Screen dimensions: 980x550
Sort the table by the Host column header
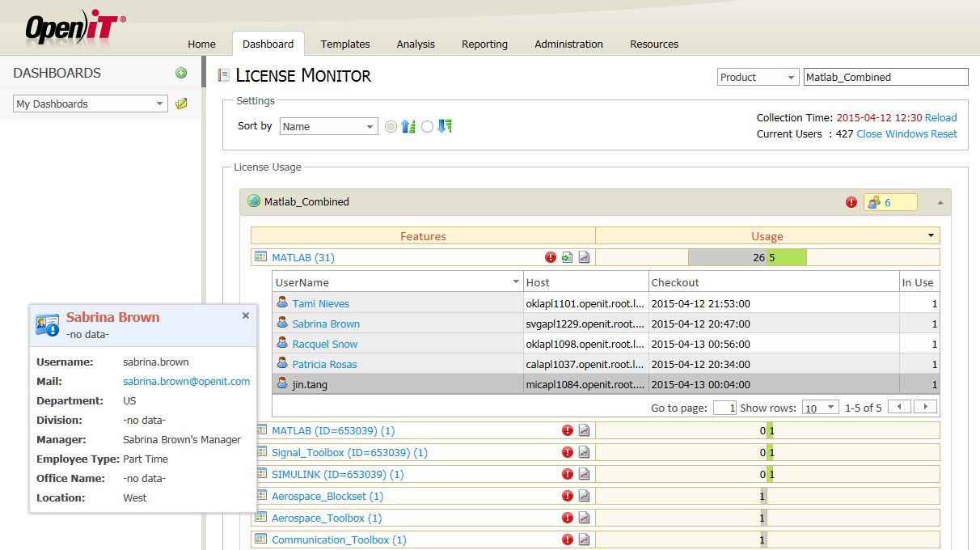point(585,282)
